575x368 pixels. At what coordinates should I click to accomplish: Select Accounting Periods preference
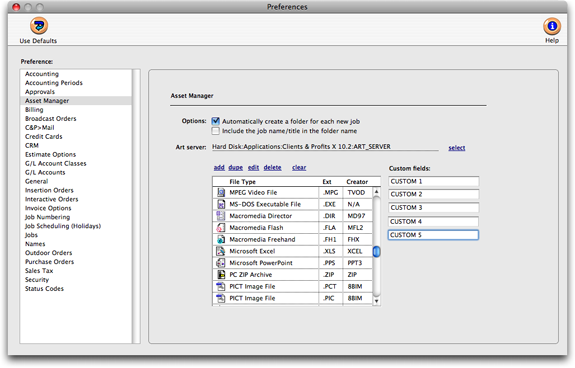pos(76,83)
